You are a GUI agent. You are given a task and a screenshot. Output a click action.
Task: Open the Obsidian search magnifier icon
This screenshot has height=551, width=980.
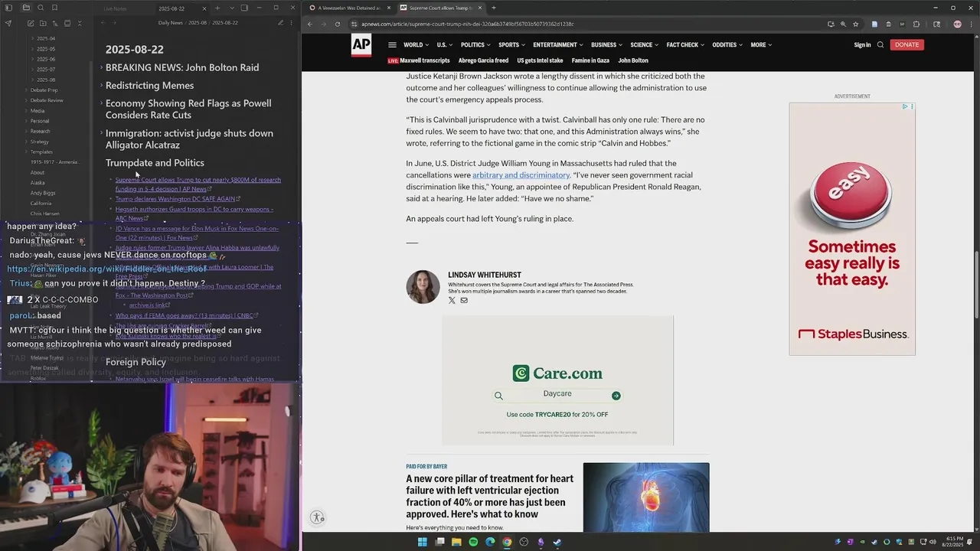point(41,8)
